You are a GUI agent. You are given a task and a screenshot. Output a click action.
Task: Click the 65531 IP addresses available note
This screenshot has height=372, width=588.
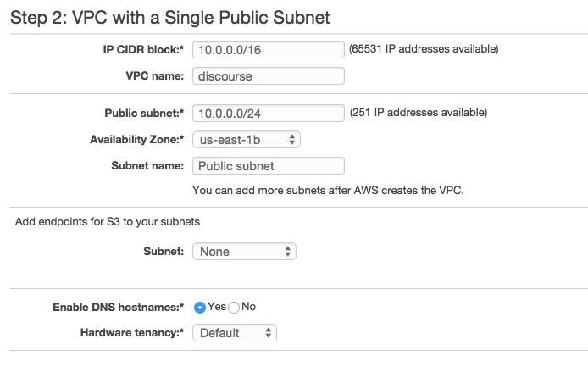424,49
